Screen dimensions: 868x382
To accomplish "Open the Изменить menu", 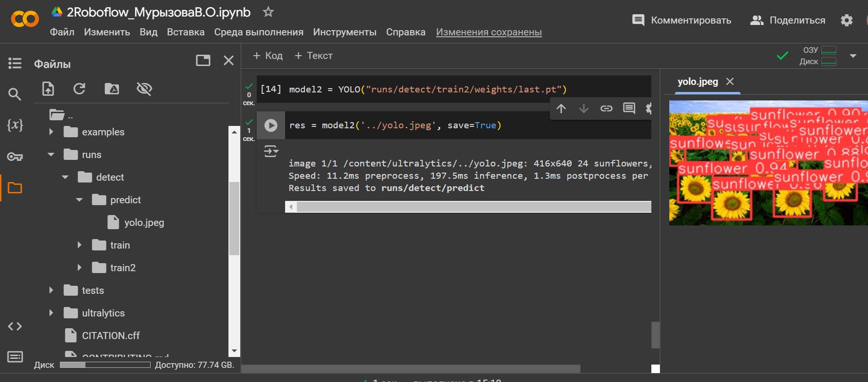I will click(x=107, y=32).
